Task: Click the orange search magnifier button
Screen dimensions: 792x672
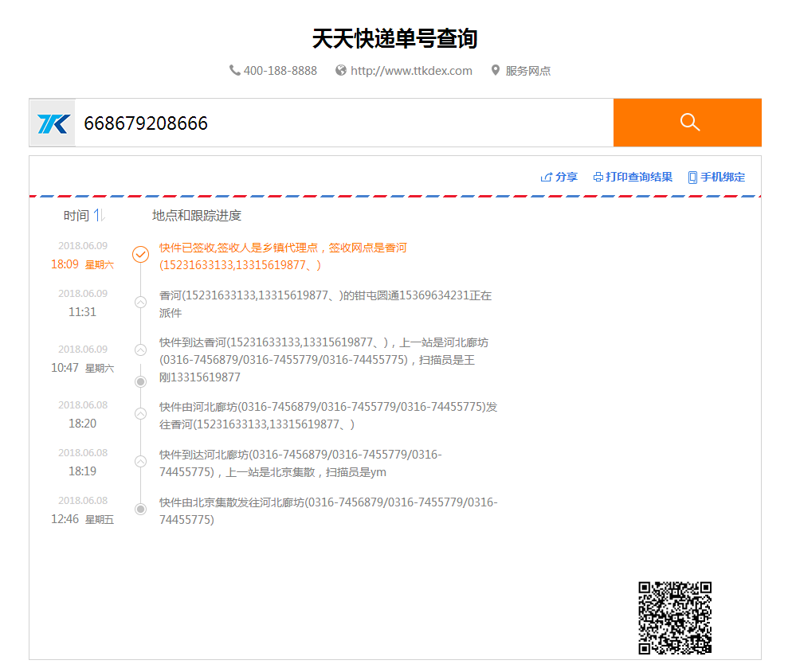Action: click(x=687, y=123)
